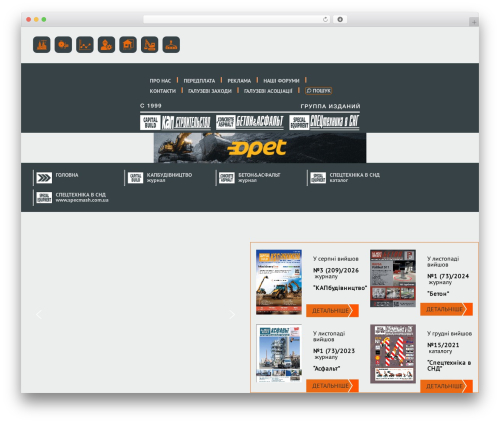Viewport: 500px width, 423px height.
Task: Show previous slide with left arrow
Action: (39, 314)
